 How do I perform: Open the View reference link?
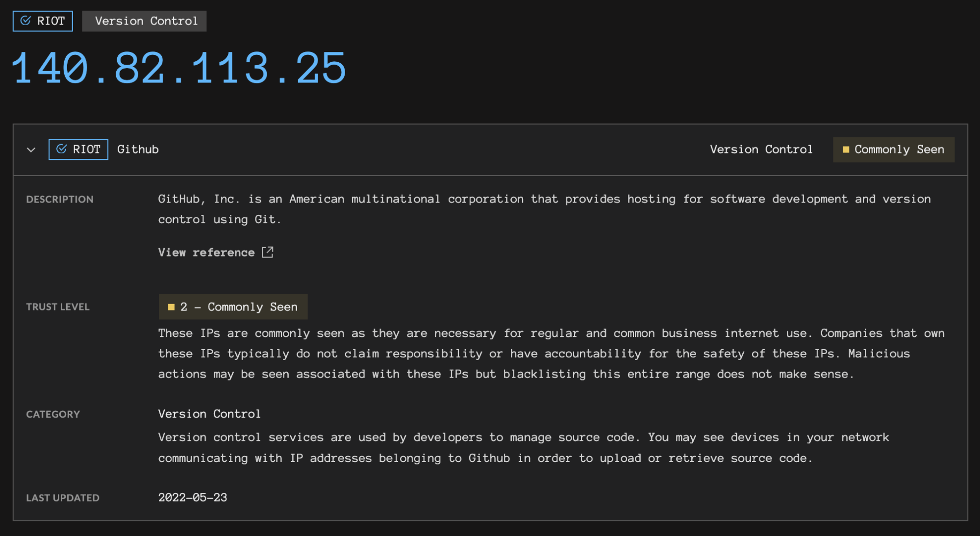216,252
